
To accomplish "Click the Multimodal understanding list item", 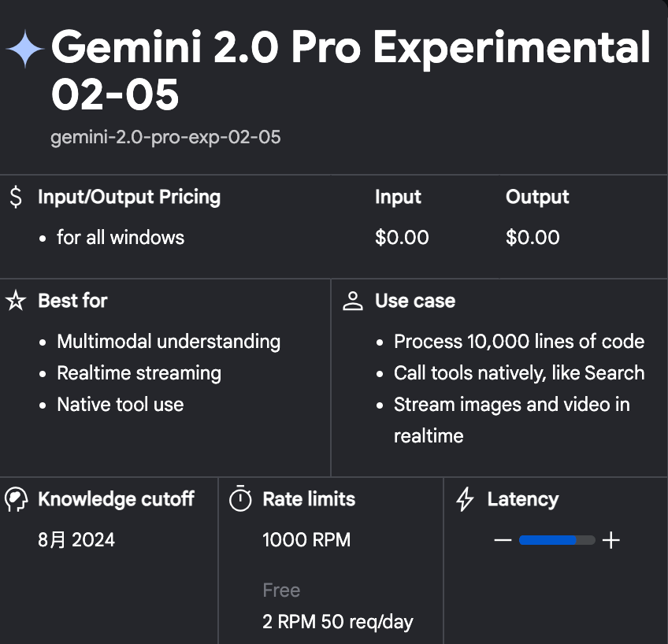I will point(169,342).
